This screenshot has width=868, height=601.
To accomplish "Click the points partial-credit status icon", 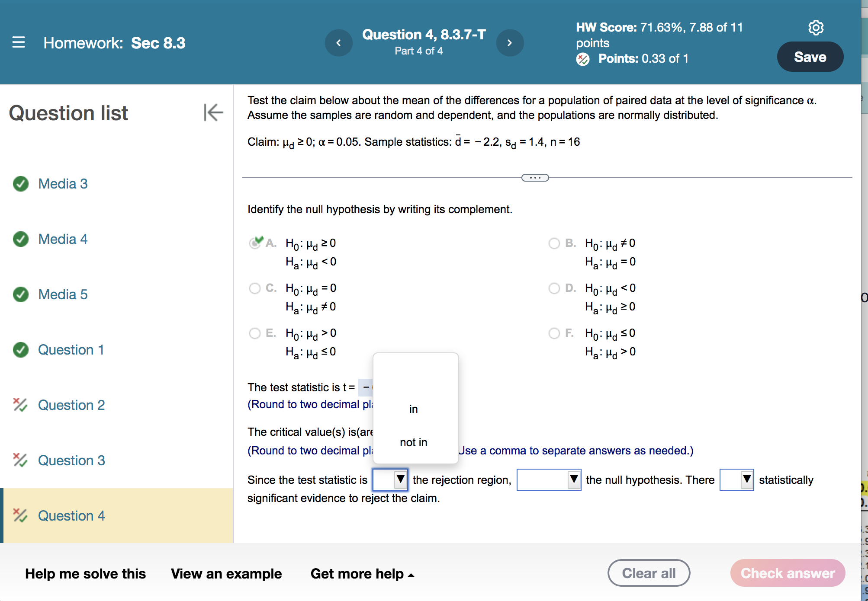I will [582, 59].
